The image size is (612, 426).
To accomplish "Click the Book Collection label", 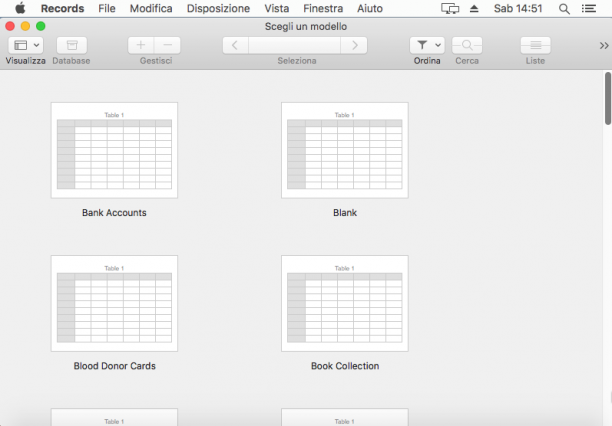I will coord(345,366).
